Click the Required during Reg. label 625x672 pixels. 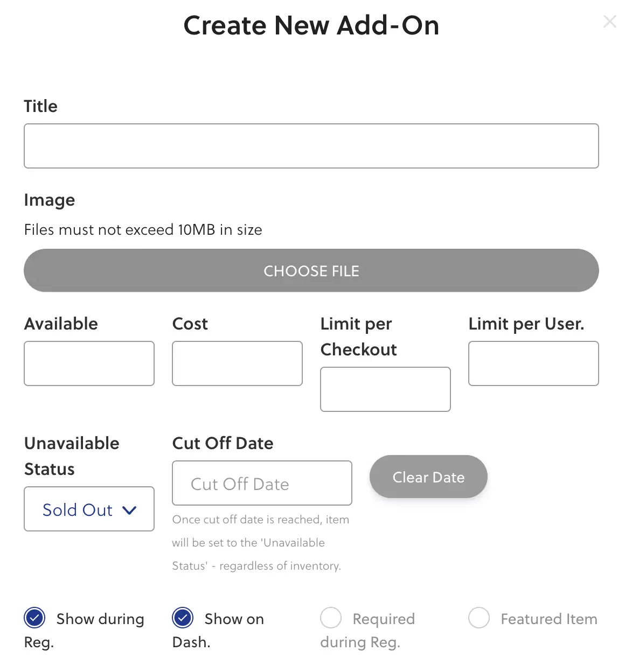367,630
